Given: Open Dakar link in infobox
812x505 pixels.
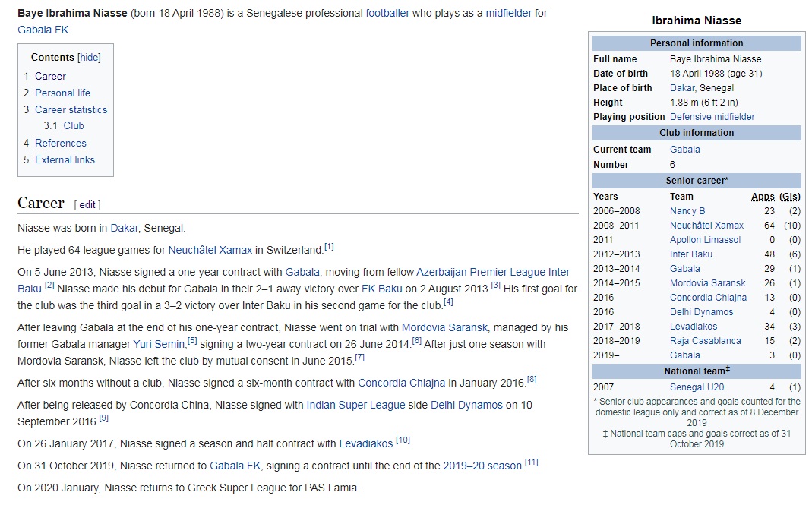Looking at the screenshot, I should [682, 88].
